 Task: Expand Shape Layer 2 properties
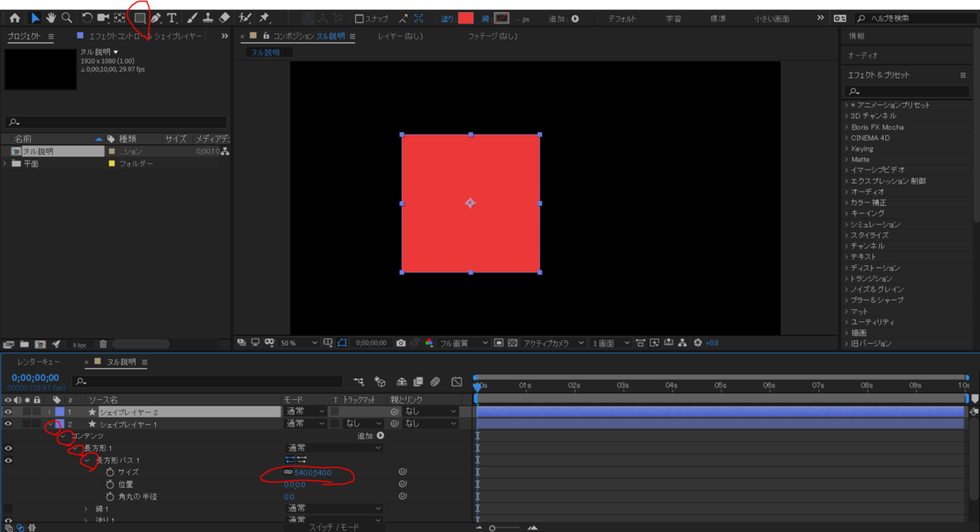(x=48, y=412)
